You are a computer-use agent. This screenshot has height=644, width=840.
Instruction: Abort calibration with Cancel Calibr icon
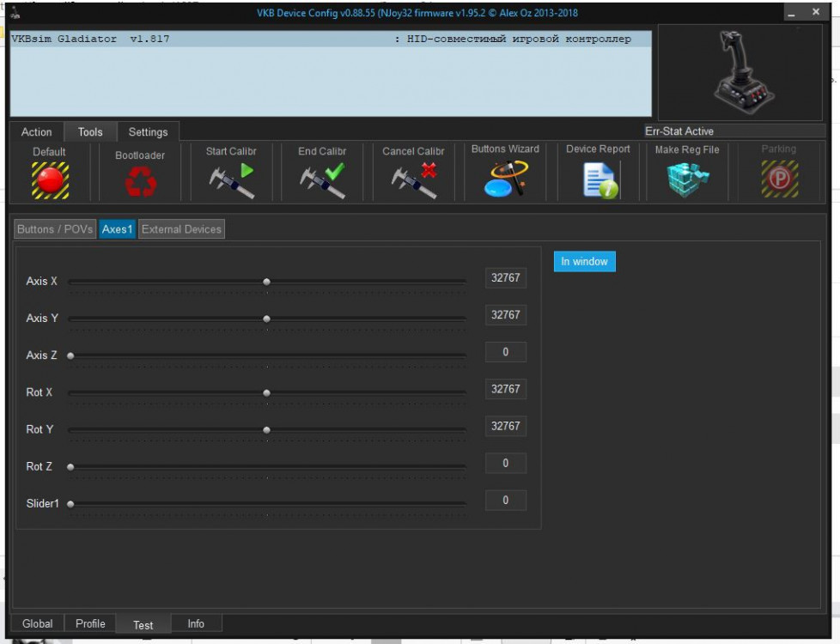coord(414,180)
